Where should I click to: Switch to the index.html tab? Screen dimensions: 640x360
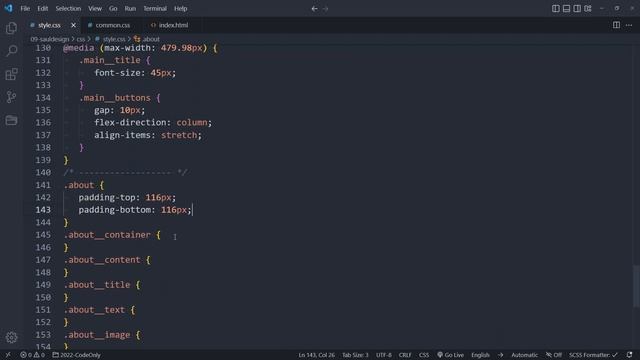tap(173, 25)
